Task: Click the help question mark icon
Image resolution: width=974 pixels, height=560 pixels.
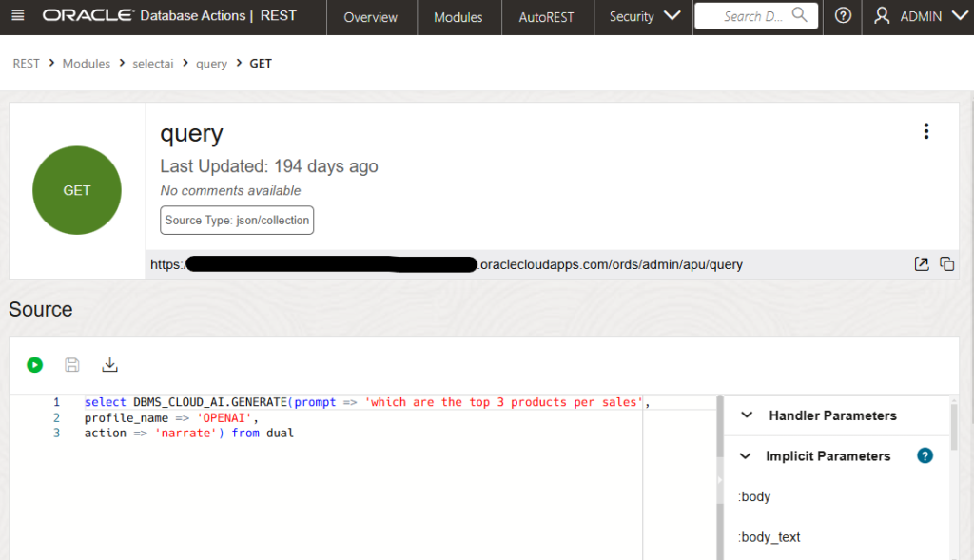Action: pyautogui.click(x=843, y=16)
